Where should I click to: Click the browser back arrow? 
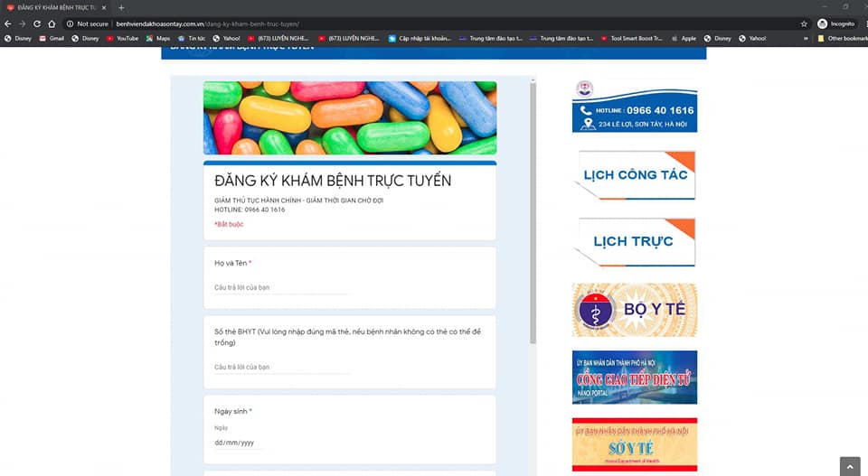pyautogui.click(x=8, y=23)
